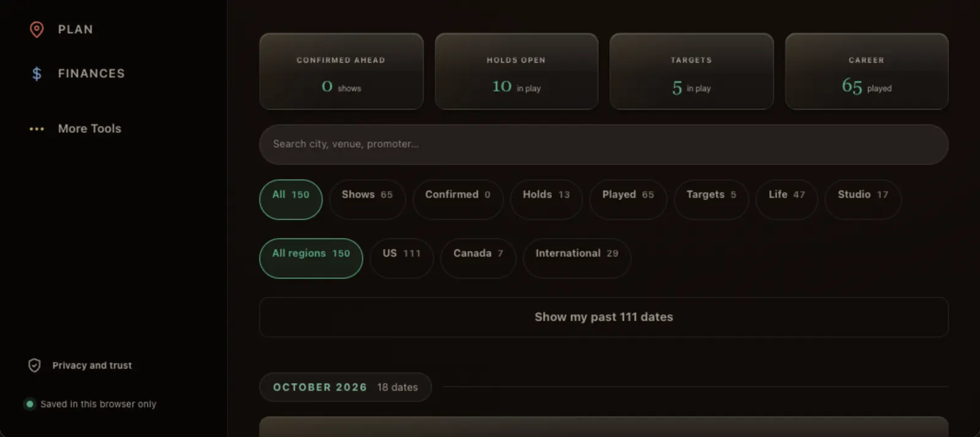This screenshot has height=437, width=980.
Task: Select the Confirmed Ahead stat card
Action: coord(341,72)
